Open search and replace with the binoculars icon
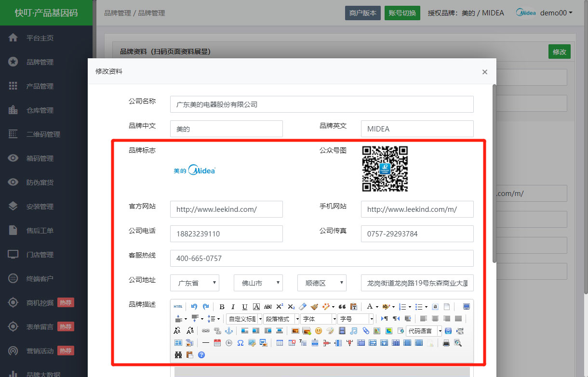The image size is (588, 377). pos(178,355)
